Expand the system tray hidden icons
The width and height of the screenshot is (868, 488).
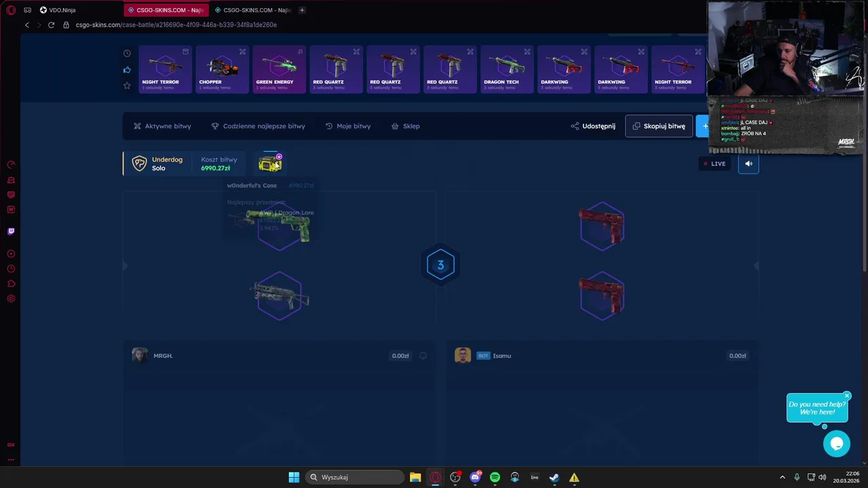point(782,477)
